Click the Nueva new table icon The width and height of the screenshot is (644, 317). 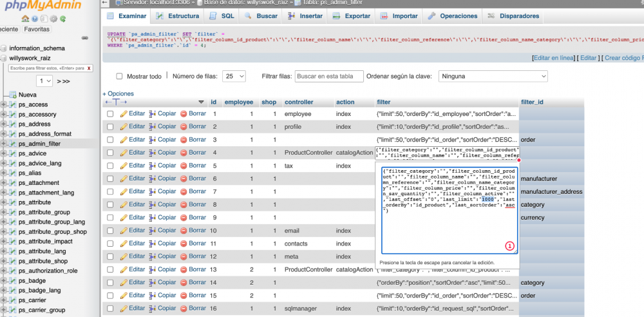[x=13, y=95]
